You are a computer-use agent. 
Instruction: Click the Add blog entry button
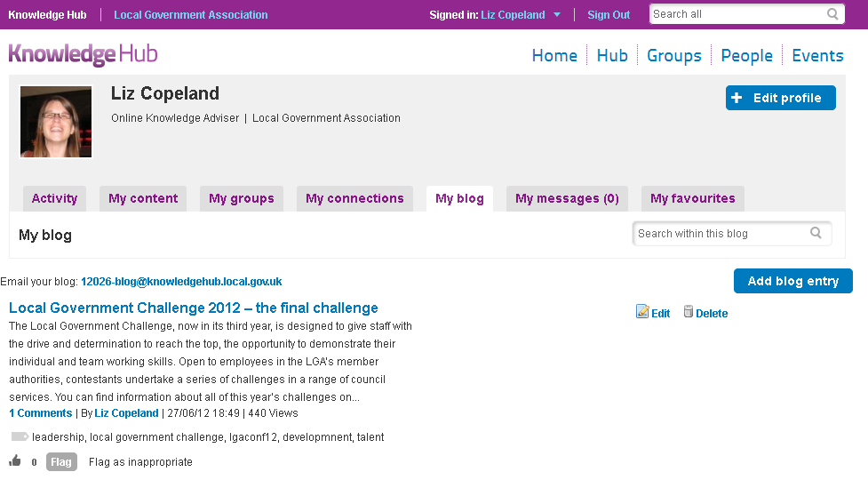pyautogui.click(x=792, y=281)
